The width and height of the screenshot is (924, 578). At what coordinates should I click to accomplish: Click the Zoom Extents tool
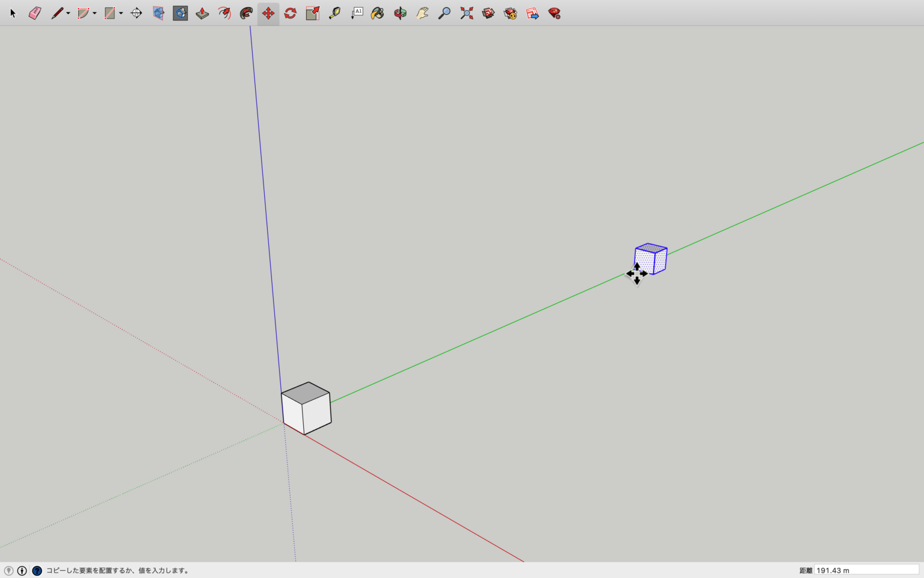[x=466, y=13]
